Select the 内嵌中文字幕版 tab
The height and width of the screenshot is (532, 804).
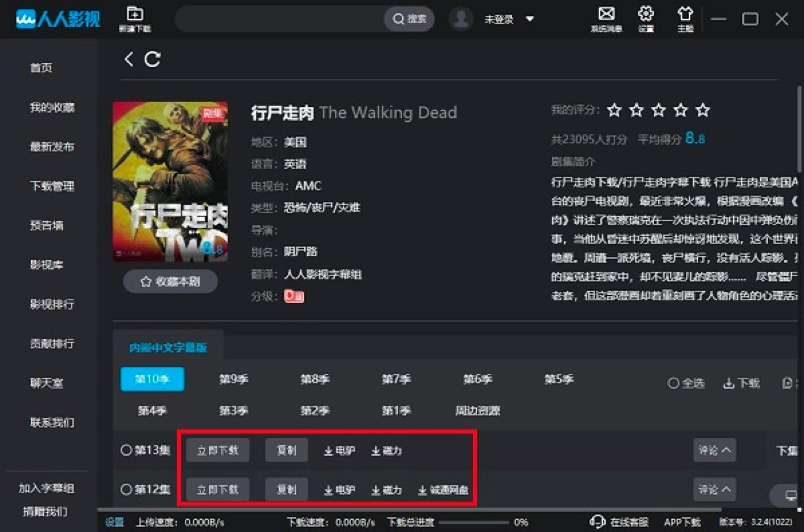tap(168, 348)
